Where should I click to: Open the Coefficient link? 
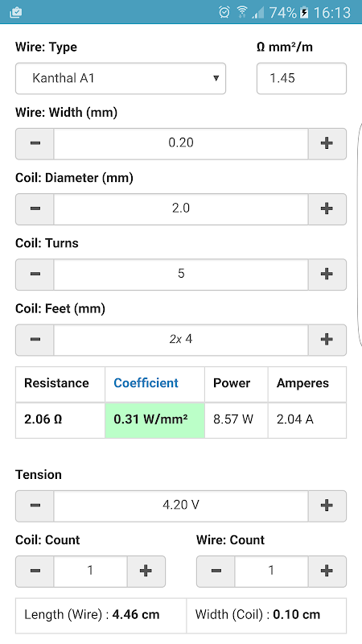point(146,383)
